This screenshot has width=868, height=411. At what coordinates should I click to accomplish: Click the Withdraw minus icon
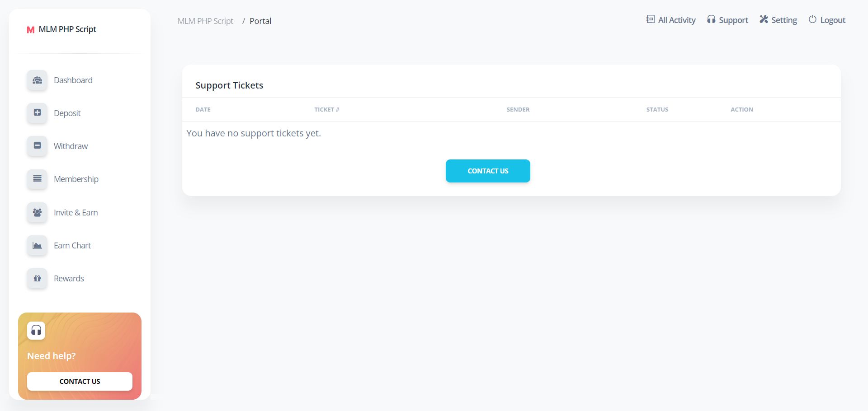[37, 146]
